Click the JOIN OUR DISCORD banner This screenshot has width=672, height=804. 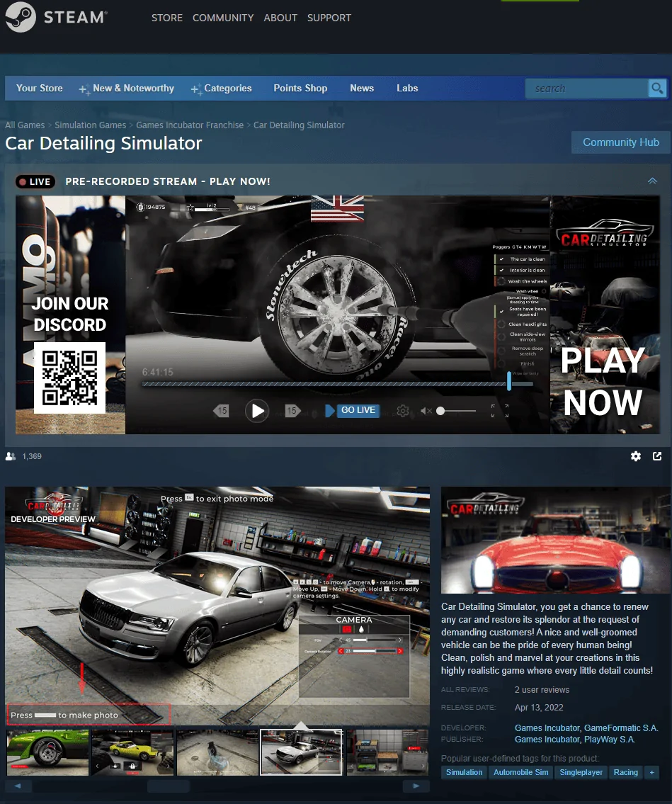70,315
